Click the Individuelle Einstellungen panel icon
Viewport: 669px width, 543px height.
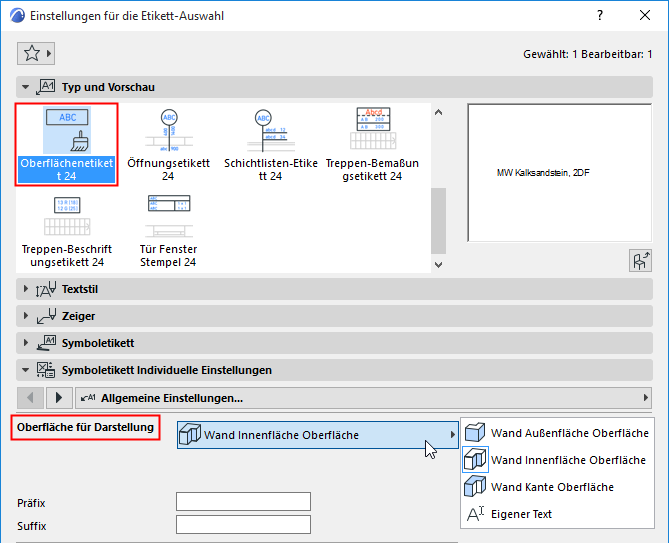(46, 370)
